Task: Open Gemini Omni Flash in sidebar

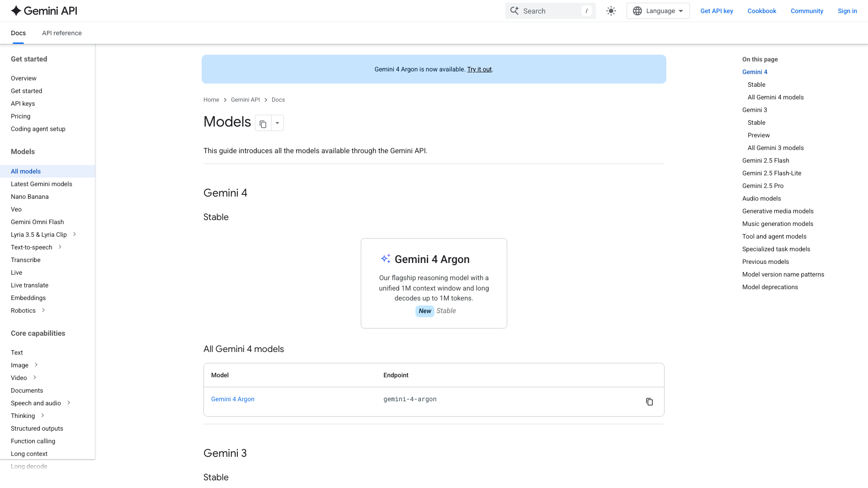Action: coord(38,222)
